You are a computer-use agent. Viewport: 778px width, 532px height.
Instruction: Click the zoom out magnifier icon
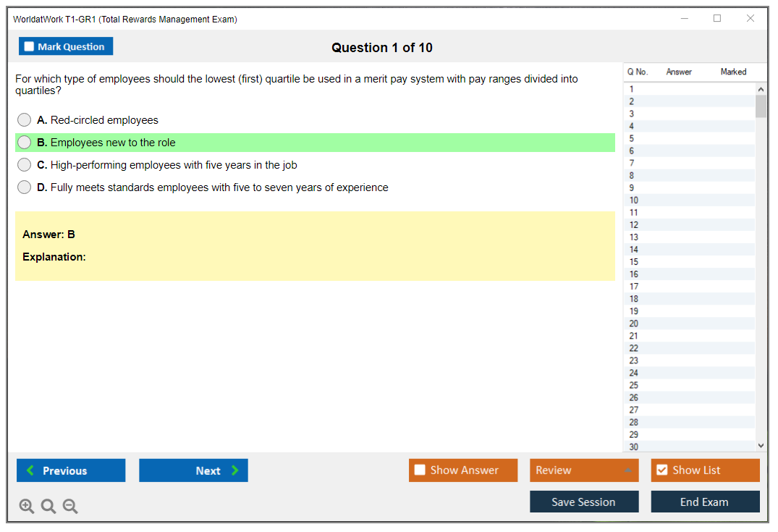coord(70,506)
